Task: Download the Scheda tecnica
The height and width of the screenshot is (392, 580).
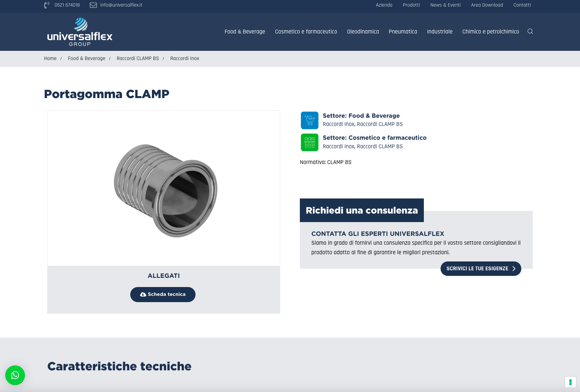Action: [163, 294]
